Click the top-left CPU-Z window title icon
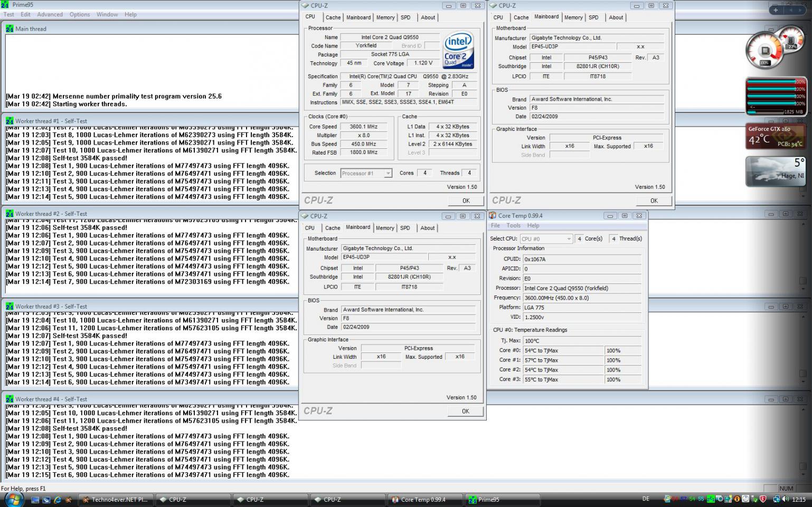812x507 pixels. [305, 5]
